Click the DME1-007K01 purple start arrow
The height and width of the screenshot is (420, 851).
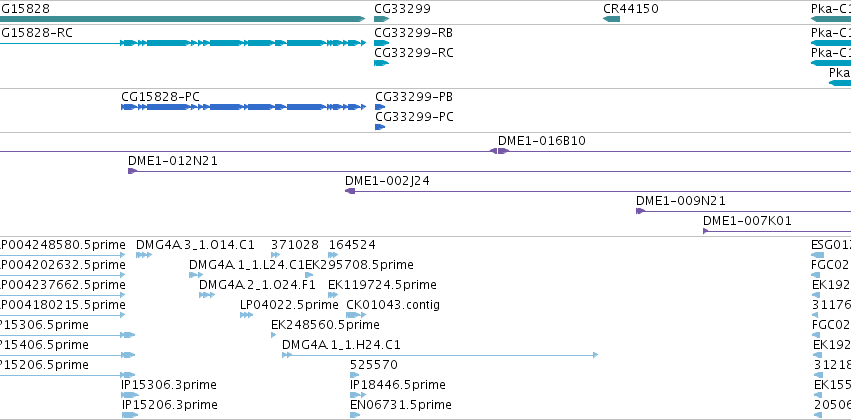tap(706, 231)
